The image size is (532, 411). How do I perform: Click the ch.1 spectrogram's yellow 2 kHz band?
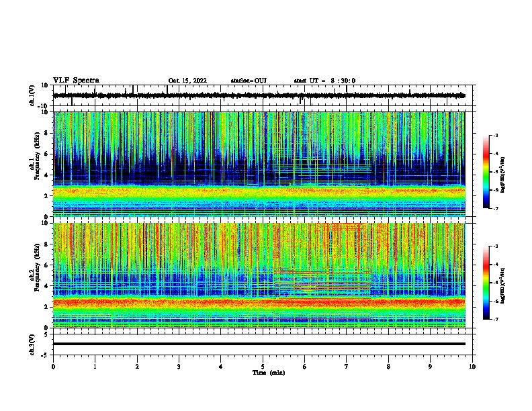coord(259,193)
